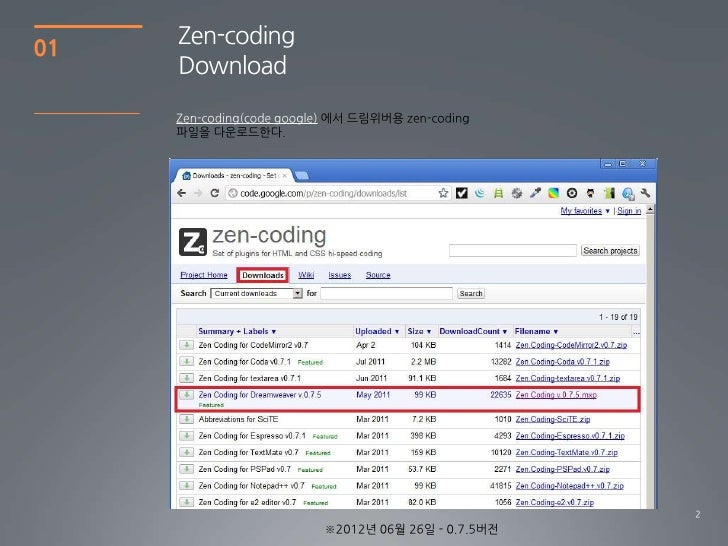Open Zen.Coding-textarea.v0.7.1.zip link
Screen dimensions: 728x546
tap(568, 378)
